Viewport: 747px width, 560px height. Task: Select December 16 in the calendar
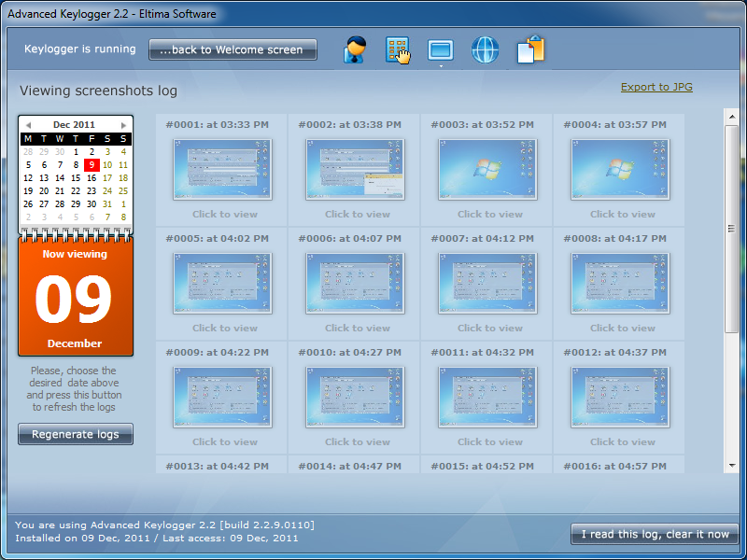pyautogui.click(x=92, y=178)
